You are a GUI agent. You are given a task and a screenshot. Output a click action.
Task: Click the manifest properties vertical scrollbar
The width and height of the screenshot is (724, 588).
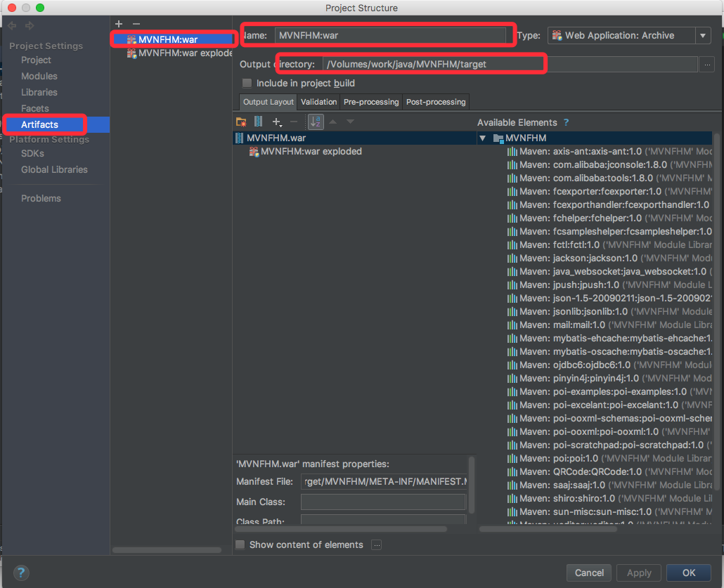(472, 485)
